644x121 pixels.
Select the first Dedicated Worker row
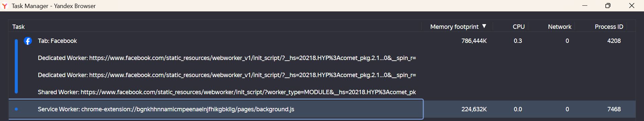pyautogui.click(x=322, y=58)
